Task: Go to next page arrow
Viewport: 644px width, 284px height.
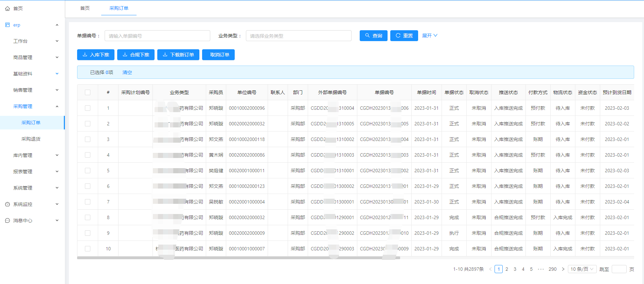Action: (563, 269)
